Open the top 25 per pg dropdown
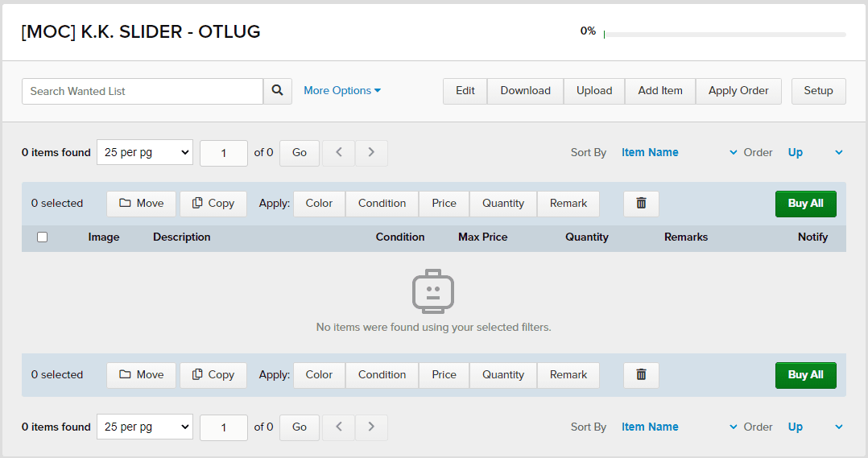Viewport: 868px width, 458px height. (145, 153)
